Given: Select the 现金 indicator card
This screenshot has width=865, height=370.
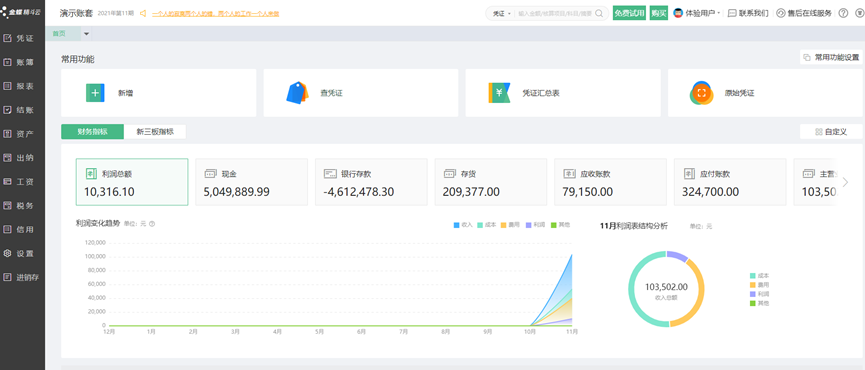Looking at the screenshot, I should (x=252, y=182).
